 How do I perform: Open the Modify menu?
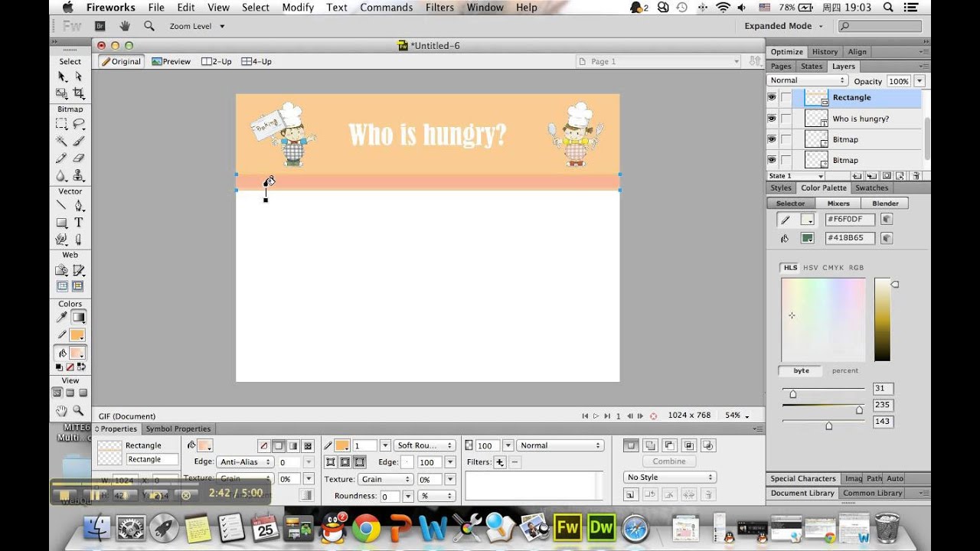pyautogui.click(x=298, y=8)
